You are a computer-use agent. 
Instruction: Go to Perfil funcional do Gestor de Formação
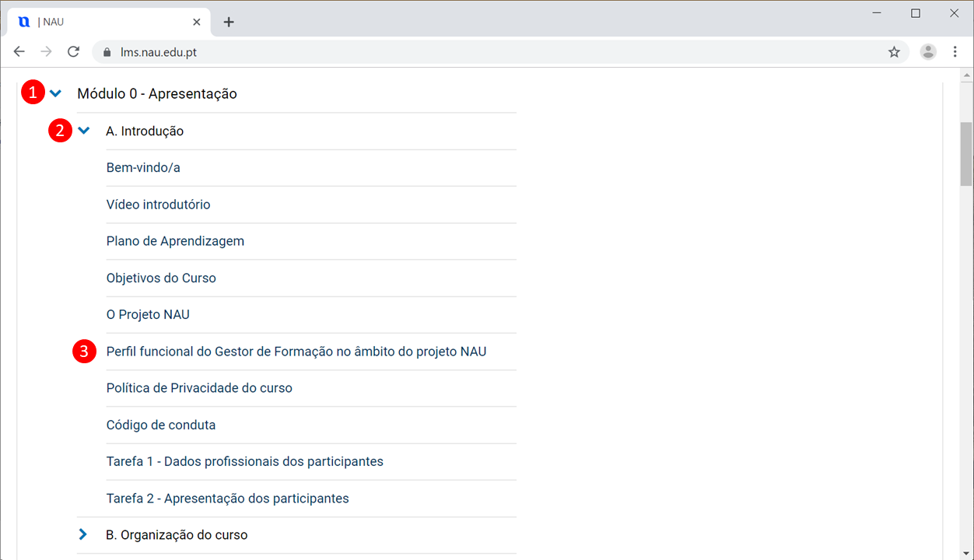(x=296, y=352)
